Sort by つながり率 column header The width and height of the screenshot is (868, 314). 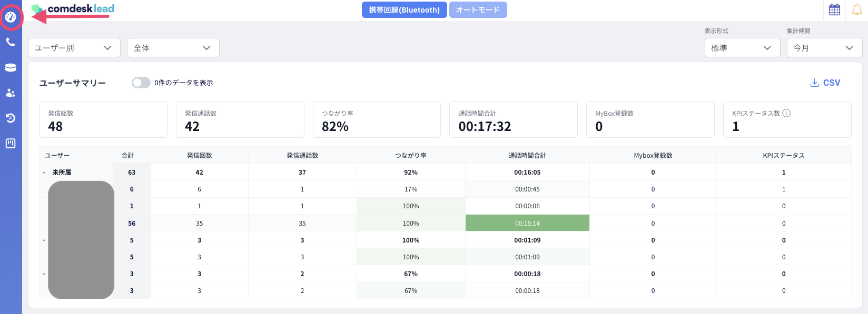pyautogui.click(x=411, y=156)
